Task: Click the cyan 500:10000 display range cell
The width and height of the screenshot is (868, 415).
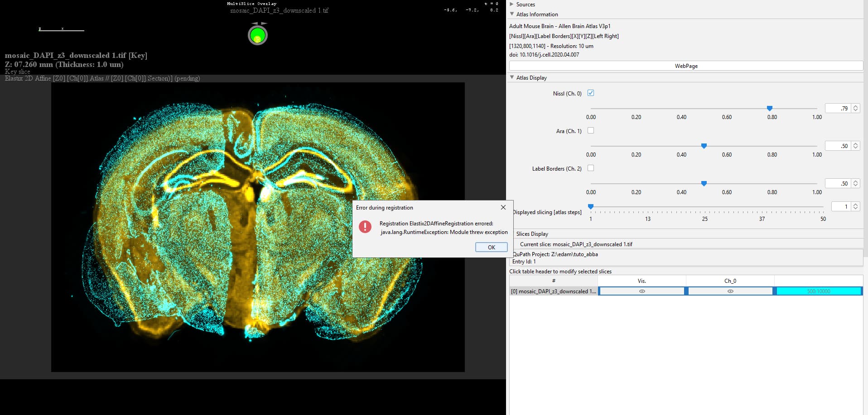Action: coord(818,291)
